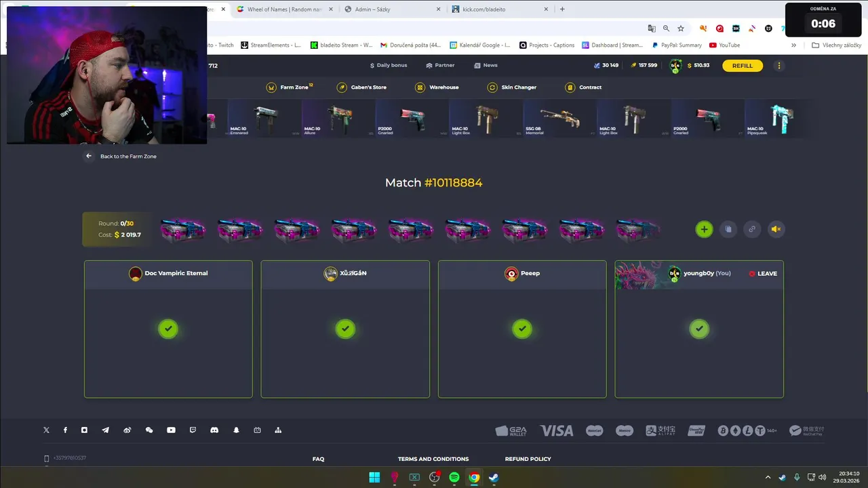Click the user avatar in the site header
This screenshot has width=868, height=488.
(x=675, y=66)
